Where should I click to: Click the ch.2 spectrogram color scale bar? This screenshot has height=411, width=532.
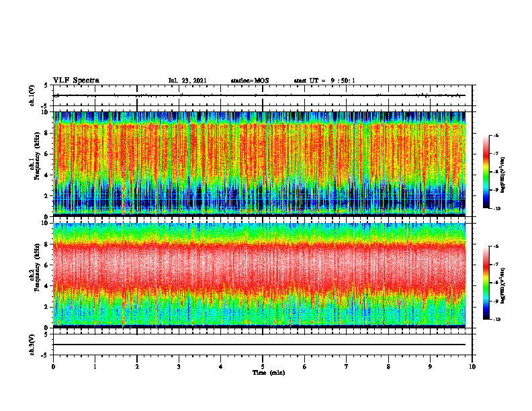tap(486, 283)
